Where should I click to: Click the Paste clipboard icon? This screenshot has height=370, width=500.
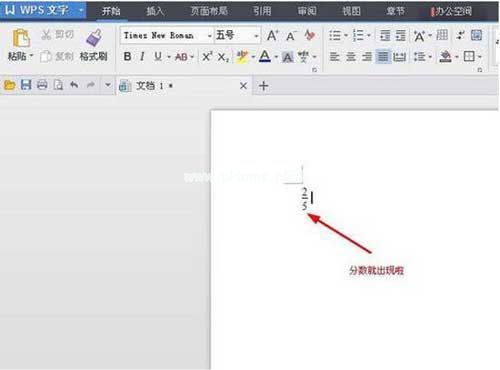21,38
